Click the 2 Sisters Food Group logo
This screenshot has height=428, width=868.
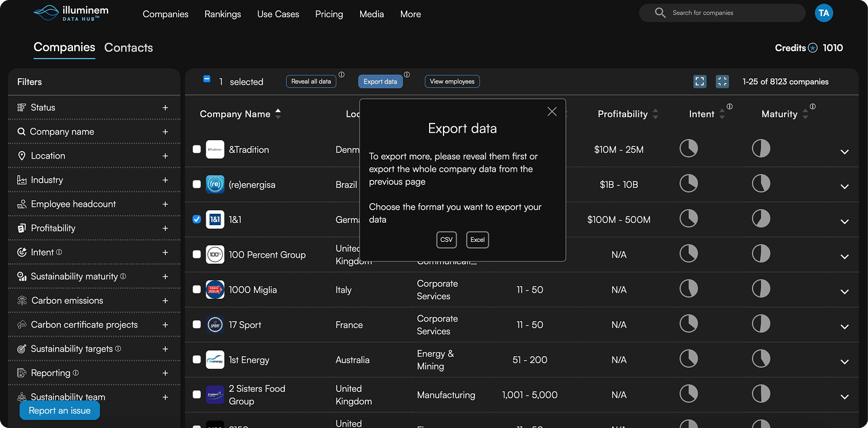click(x=215, y=395)
